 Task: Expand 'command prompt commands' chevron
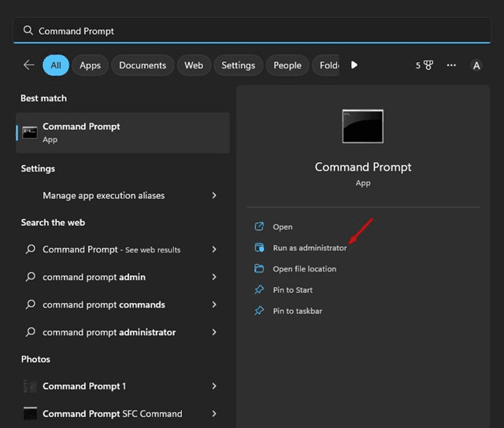pos(214,304)
